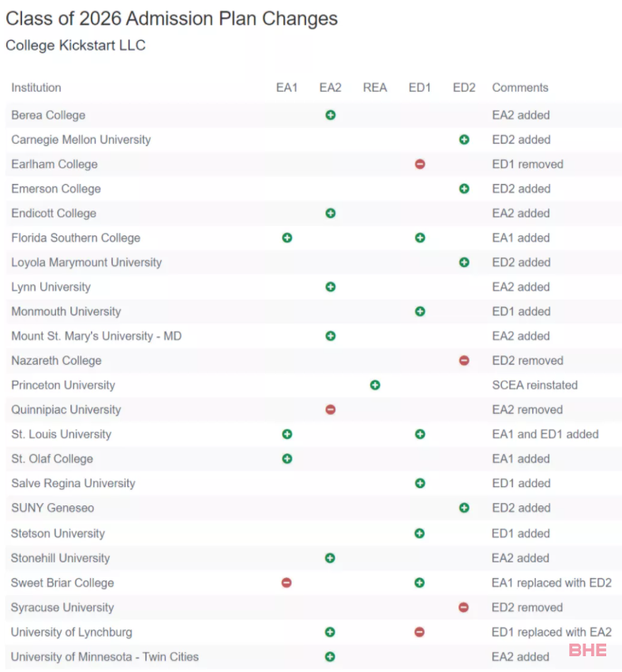Click the 'SCEA reinstated' comment text
This screenshot has height=672, width=622.
[x=534, y=385]
